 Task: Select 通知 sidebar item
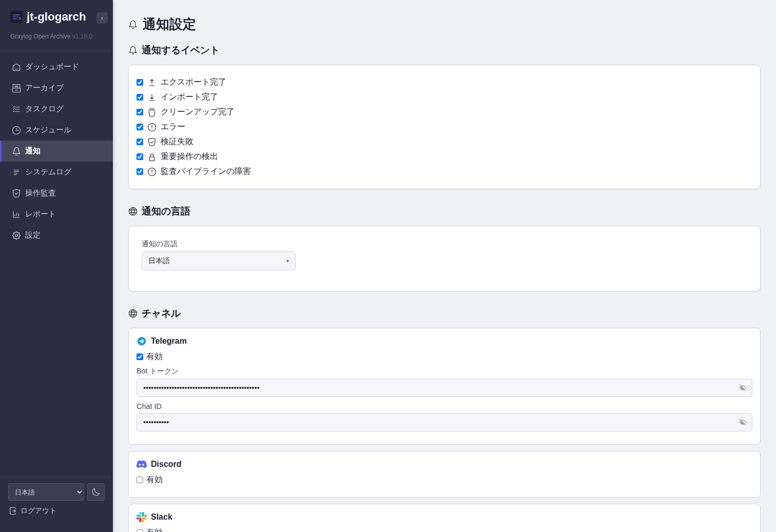point(56,151)
